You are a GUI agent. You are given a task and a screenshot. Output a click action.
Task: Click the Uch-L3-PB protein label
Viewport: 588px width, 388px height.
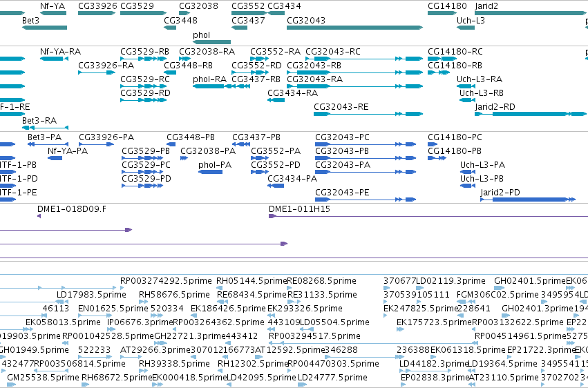tap(482, 179)
